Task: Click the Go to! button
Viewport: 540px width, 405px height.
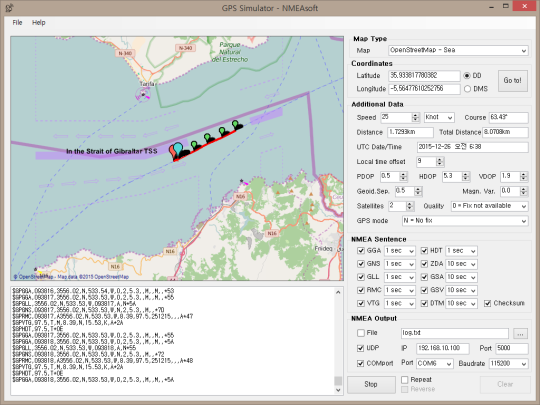Action: [513, 81]
